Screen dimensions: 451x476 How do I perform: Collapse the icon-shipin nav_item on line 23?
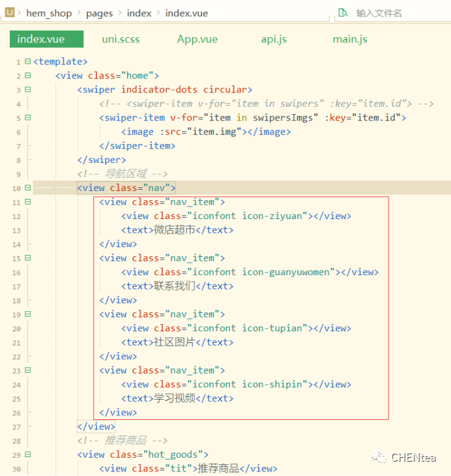[x=27, y=370]
